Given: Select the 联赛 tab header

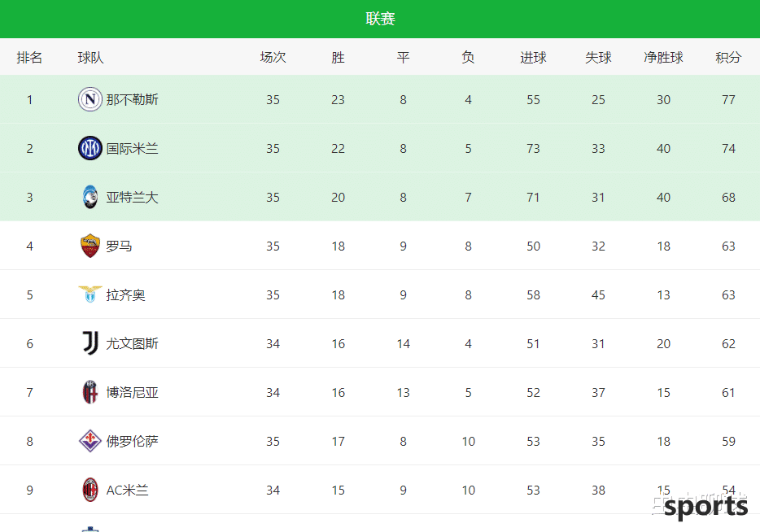Looking at the screenshot, I should 380,19.
